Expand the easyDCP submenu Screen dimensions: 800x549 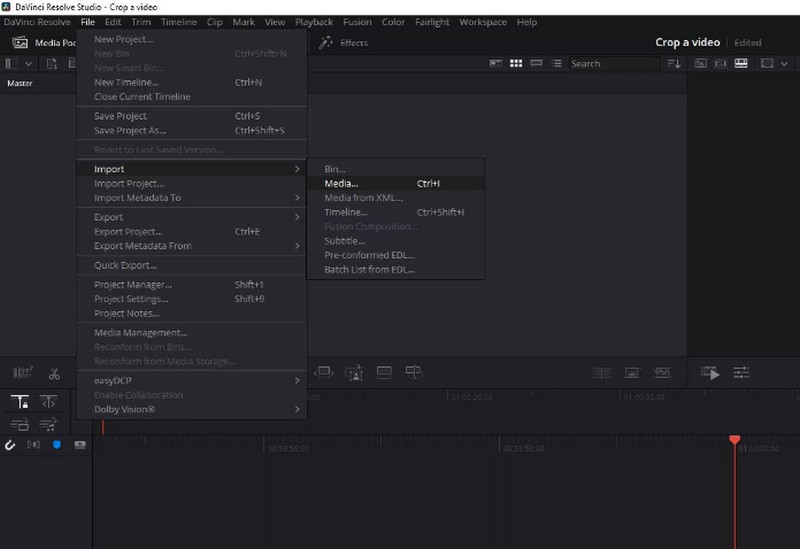pyautogui.click(x=192, y=381)
